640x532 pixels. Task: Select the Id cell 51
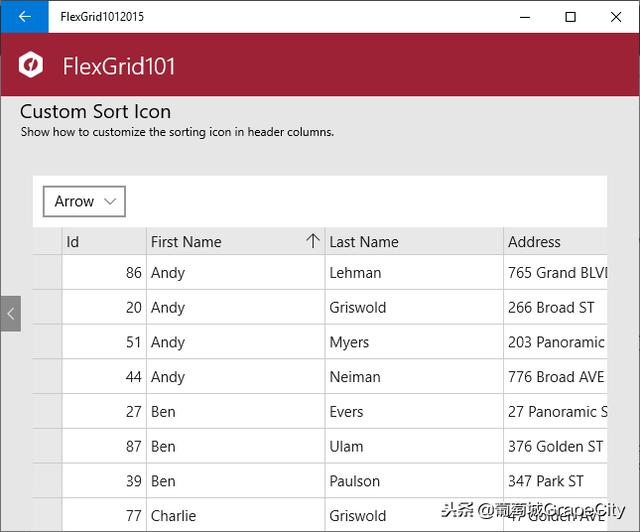[x=104, y=342]
